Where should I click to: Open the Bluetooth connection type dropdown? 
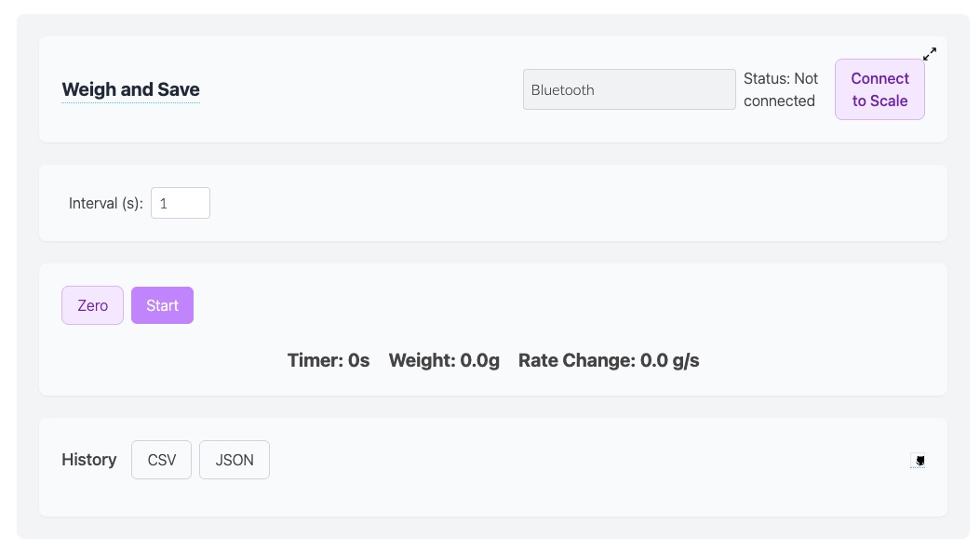[629, 89]
